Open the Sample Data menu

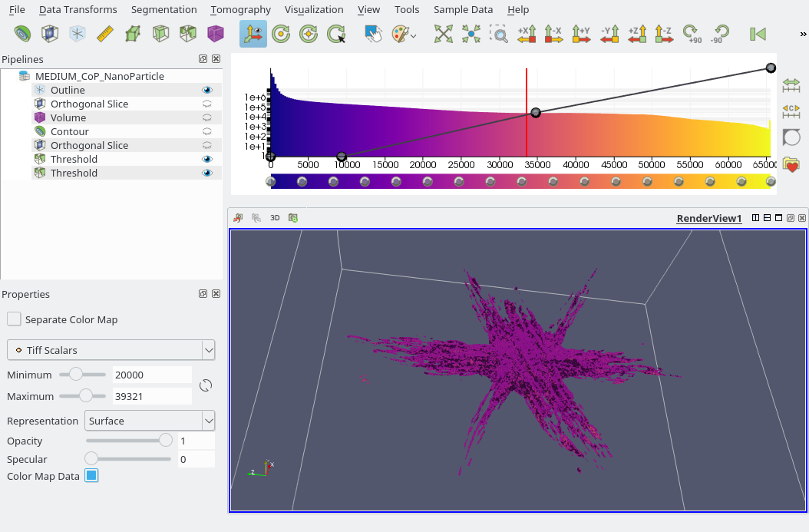pos(463,9)
